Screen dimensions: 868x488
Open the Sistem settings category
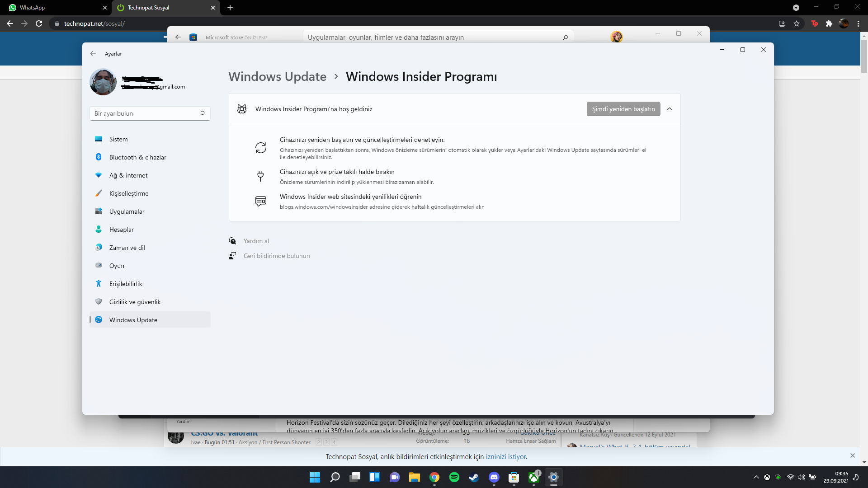[118, 139]
